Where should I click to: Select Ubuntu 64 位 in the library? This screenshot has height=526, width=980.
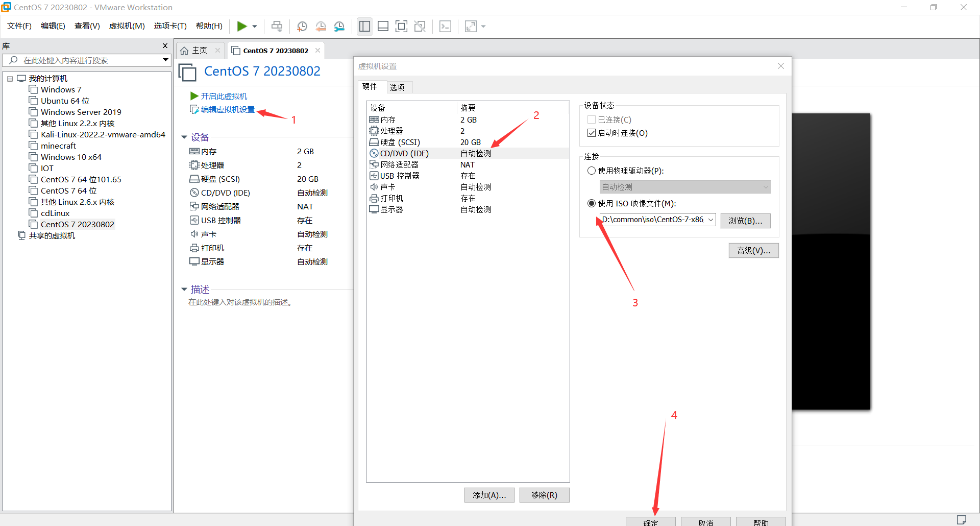tap(65, 101)
